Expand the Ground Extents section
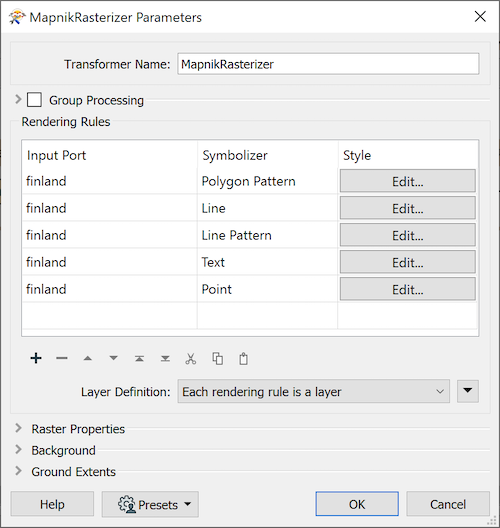This screenshot has width=500, height=528. (19, 471)
